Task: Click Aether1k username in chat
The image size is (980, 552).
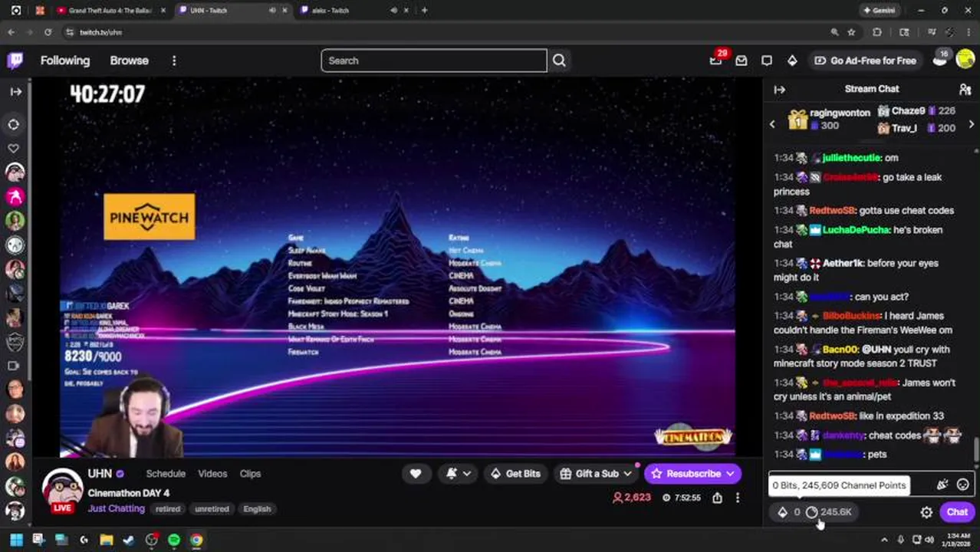Action: (x=844, y=263)
